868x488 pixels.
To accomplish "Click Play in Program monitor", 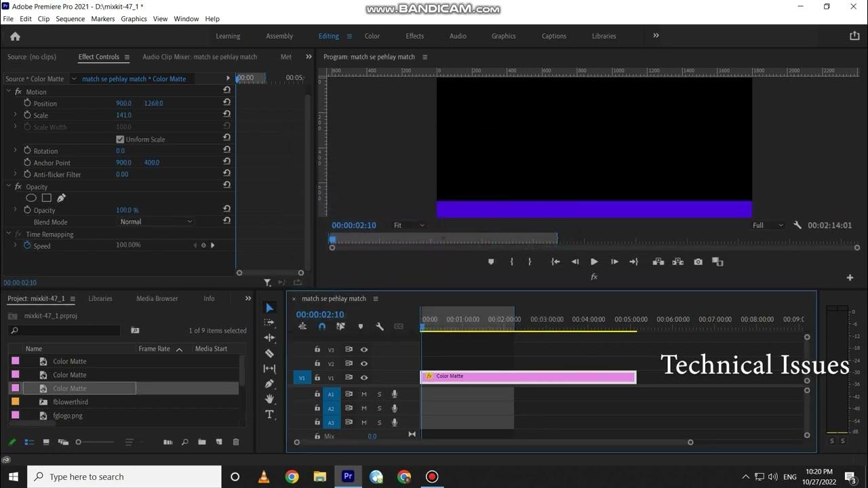I will [594, 262].
